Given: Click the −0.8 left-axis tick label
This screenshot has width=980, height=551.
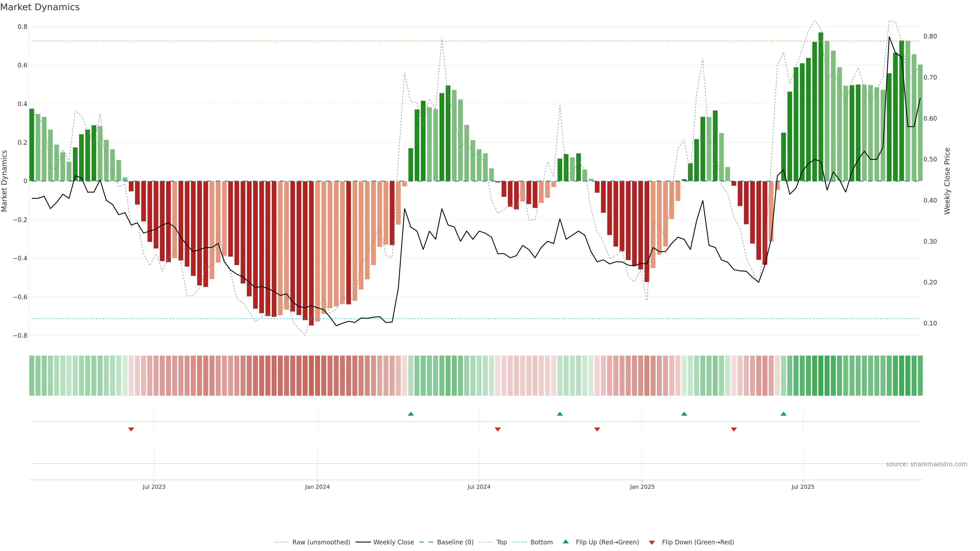Looking at the screenshot, I should pyautogui.click(x=20, y=336).
